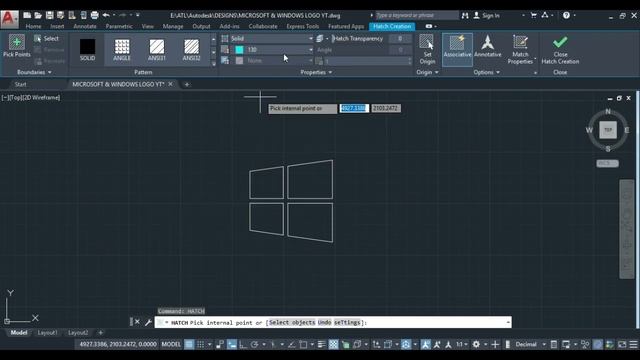Viewport: 640px width, 360px height.
Task: Expand the Options panel
Action: pos(487,72)
